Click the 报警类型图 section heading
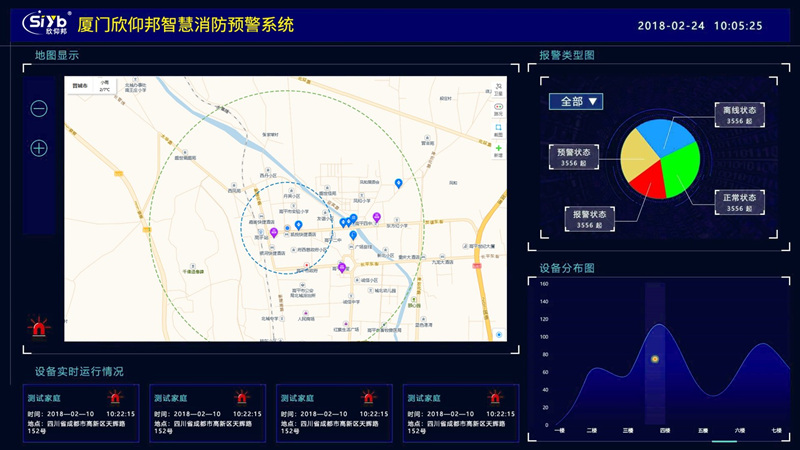Viewport: 800px width, 450px height. pyautogui.click(x=567, y=55)
